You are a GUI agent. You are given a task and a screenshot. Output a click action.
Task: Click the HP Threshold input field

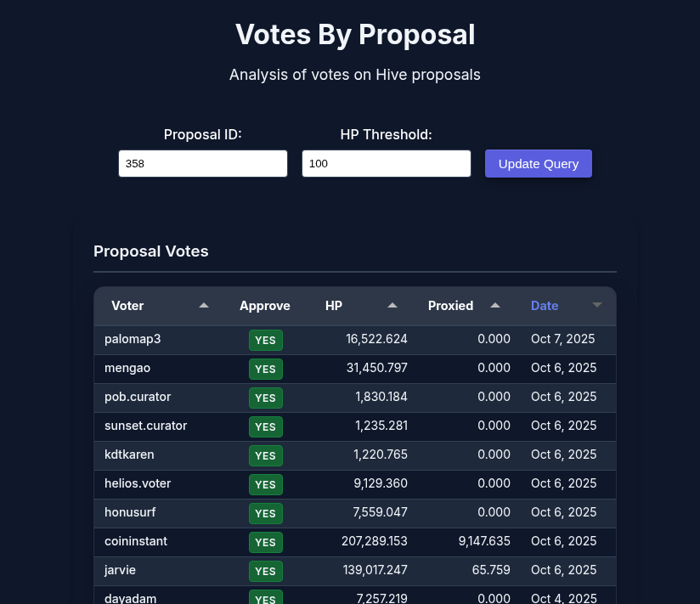tap(387, 164)
